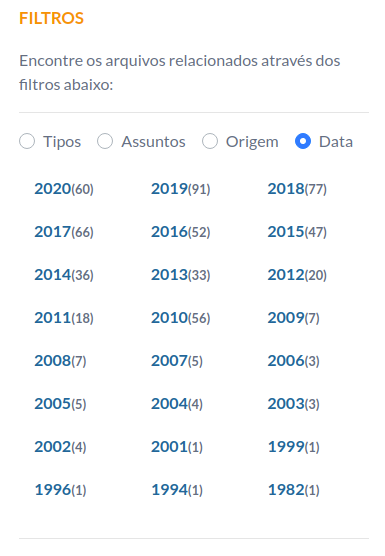385x556 pixels.
Task: Filter by year 2004
Action: [x=177, y=404]
